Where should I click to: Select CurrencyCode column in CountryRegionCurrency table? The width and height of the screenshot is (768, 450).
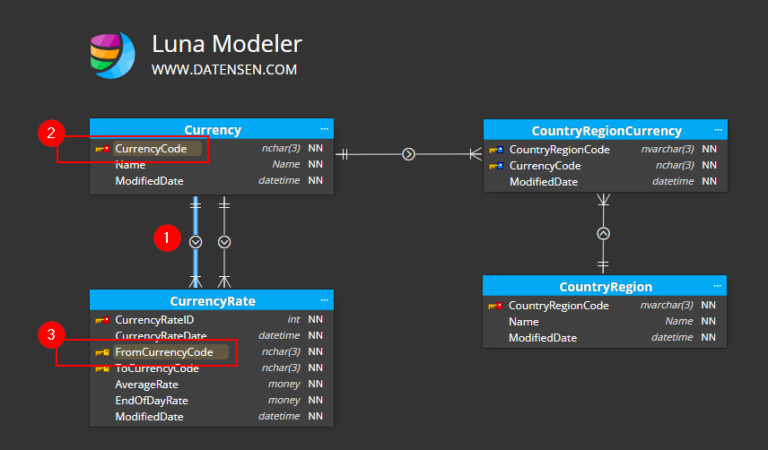pyautogui.click(x=605, y=166)
